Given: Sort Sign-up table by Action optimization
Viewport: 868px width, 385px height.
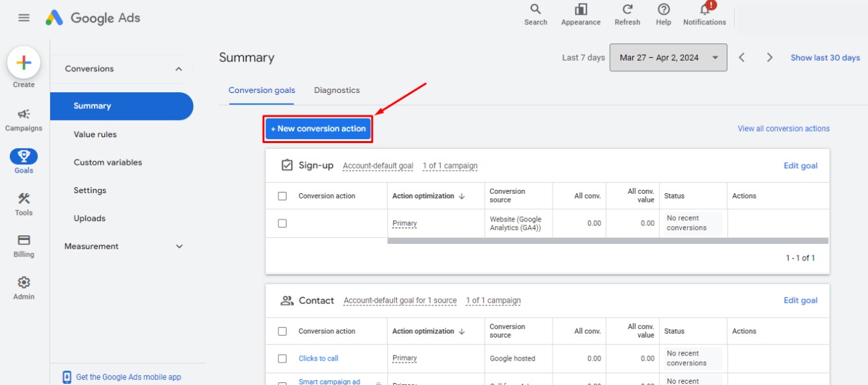Looking at the screenshot, I should tap(428, 196).
